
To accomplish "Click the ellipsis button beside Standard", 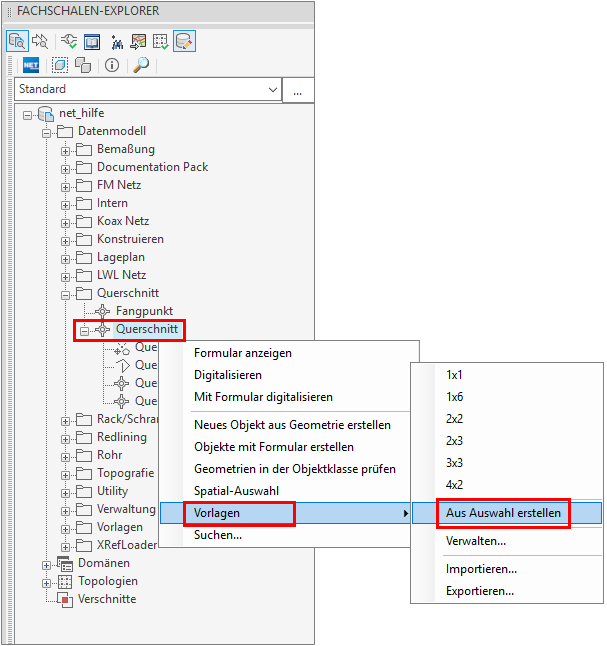I will 297,89.
